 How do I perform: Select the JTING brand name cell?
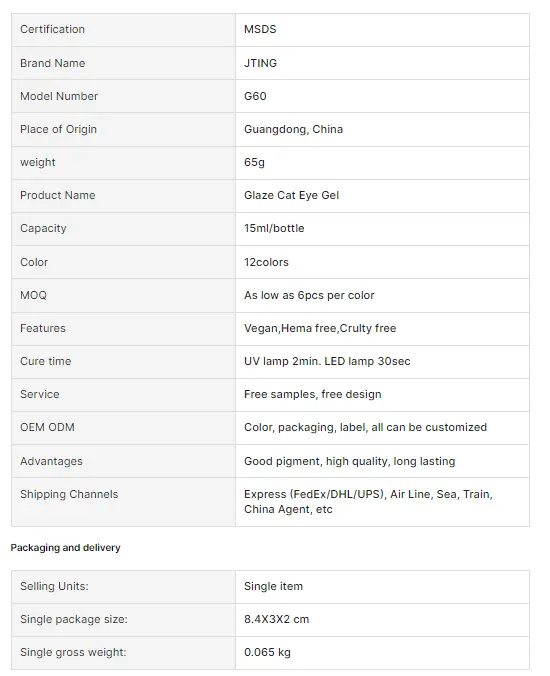click(382, 63)
